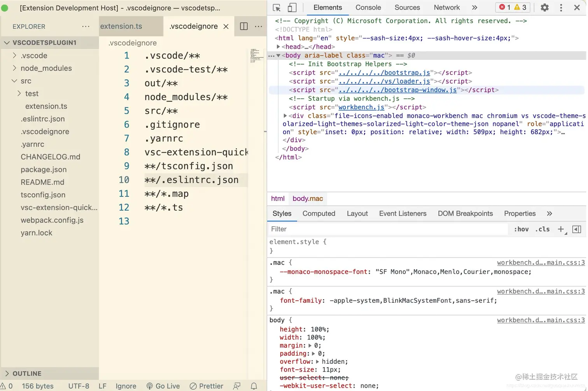Collapse the src folder
Screen dimensions: 588x391
(x=15, y=81)
